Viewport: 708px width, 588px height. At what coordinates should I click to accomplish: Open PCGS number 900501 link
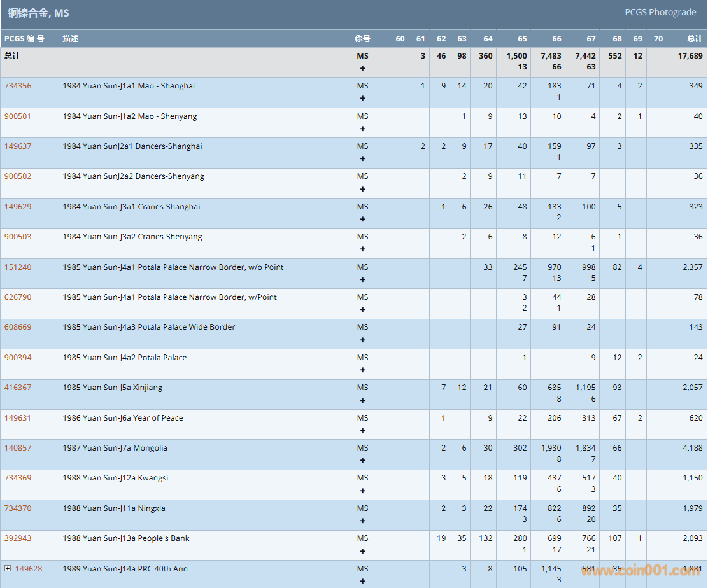click(x=18, y=116)
